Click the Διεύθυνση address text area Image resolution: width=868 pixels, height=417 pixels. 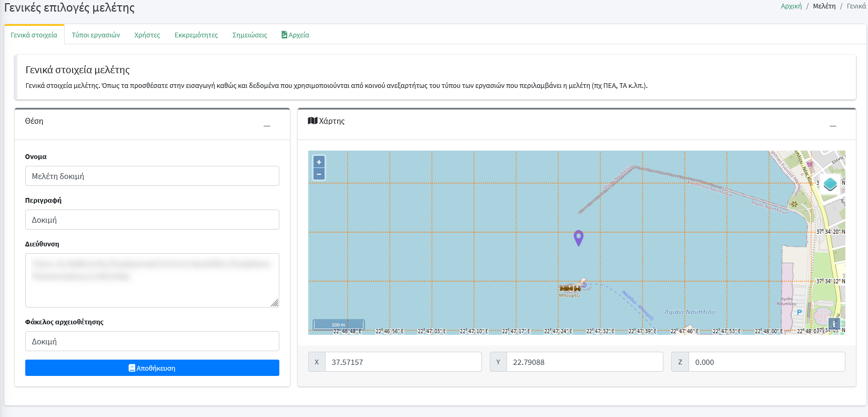click(x=152, y=280)
